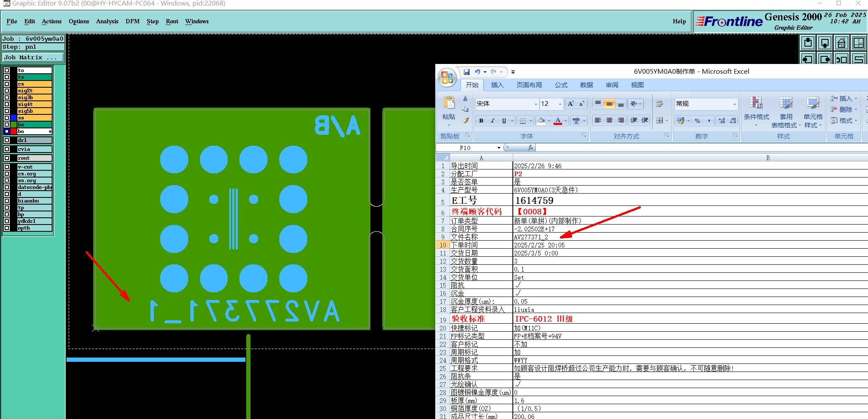
Task: Click the align text left icon
Action: click(x=598, y=121)
